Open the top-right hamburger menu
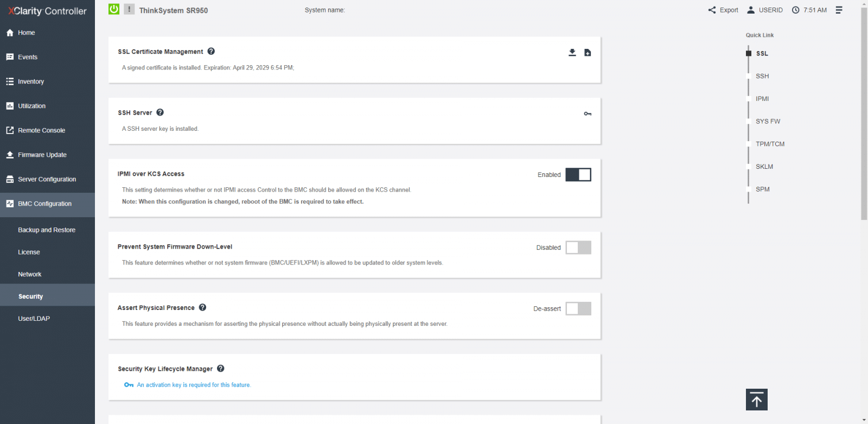The width and height of the screenshot is (868, 424). pyautogui.click(x=839, y=10)
